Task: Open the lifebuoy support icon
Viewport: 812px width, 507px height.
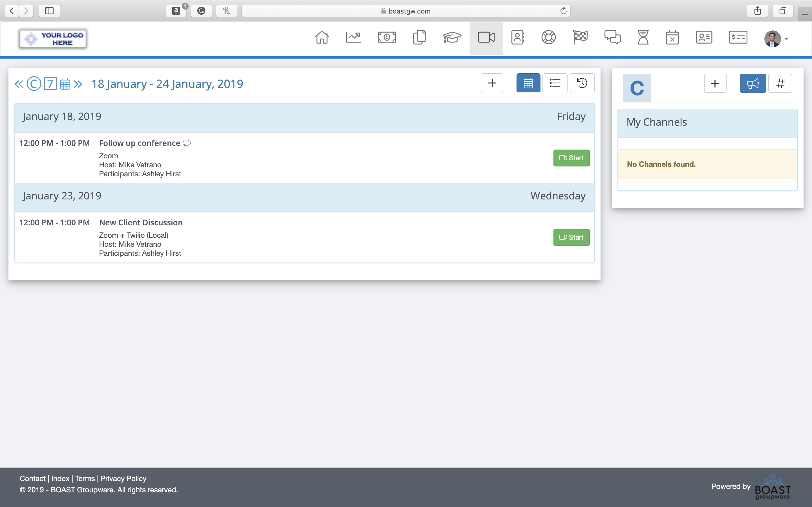Action: [548, 37]
